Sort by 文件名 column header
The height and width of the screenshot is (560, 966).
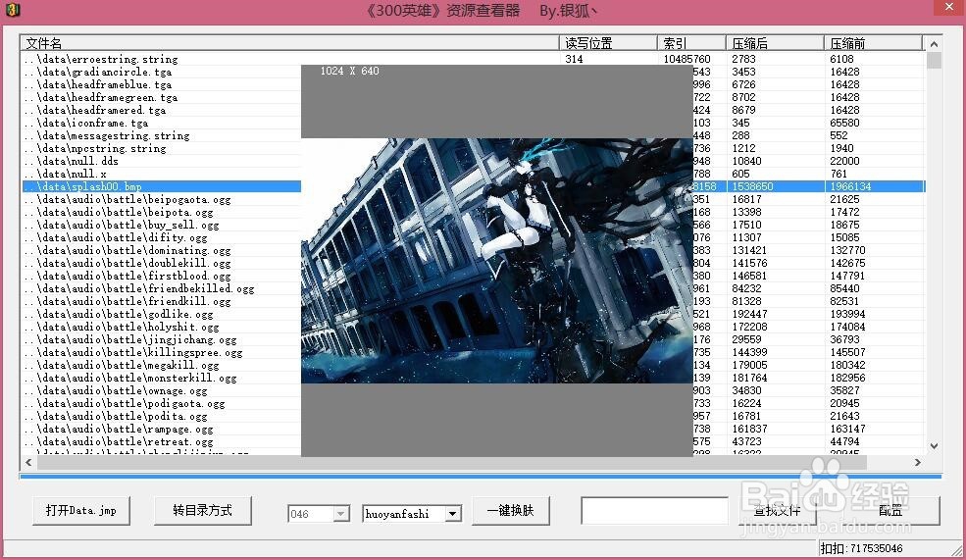[289, 43]
